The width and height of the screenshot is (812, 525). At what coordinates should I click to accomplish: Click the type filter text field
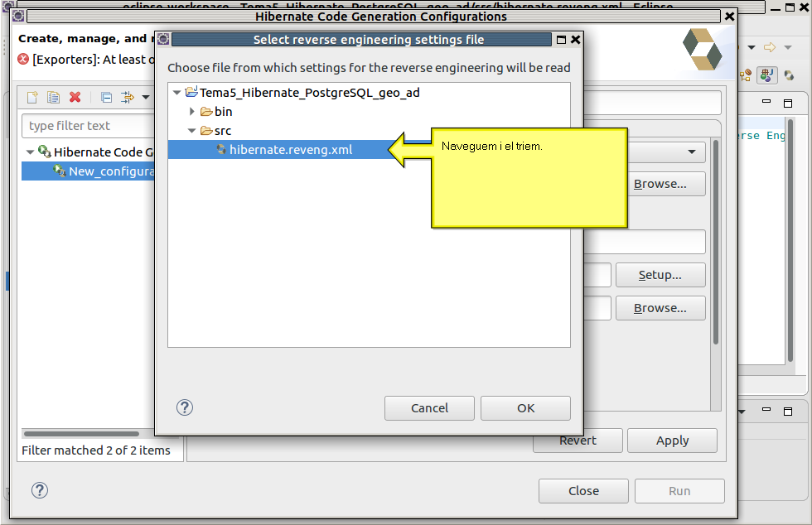[x=88, y=126]
